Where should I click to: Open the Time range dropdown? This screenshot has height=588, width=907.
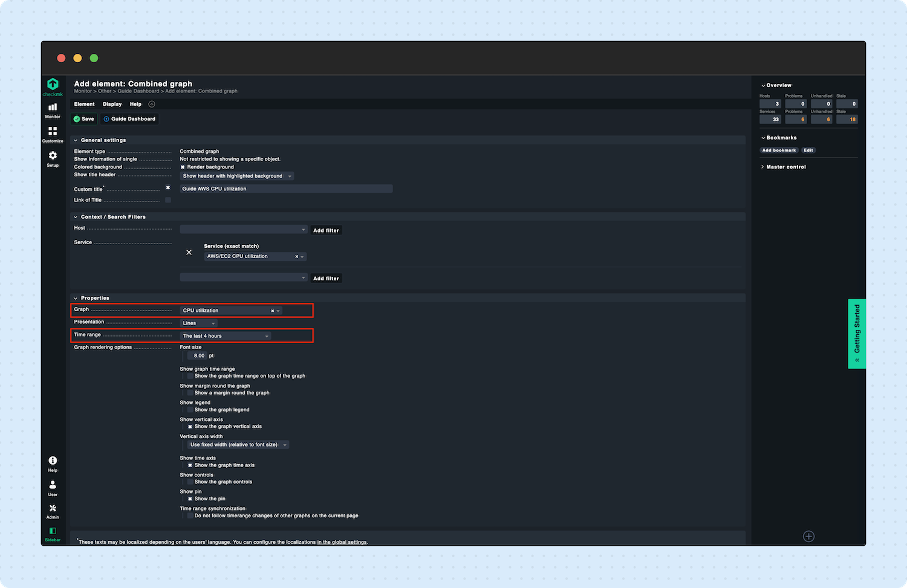[x=226, y=336]
